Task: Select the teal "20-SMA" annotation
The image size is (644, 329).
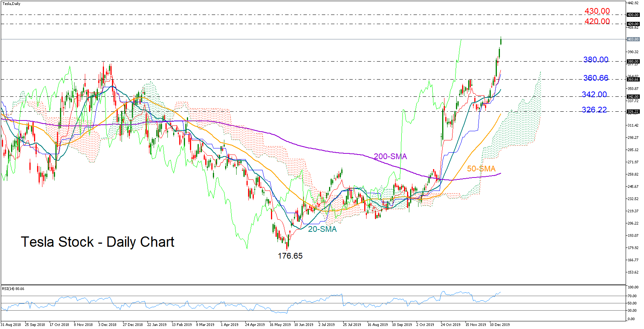Action: (x=322, y=229)
